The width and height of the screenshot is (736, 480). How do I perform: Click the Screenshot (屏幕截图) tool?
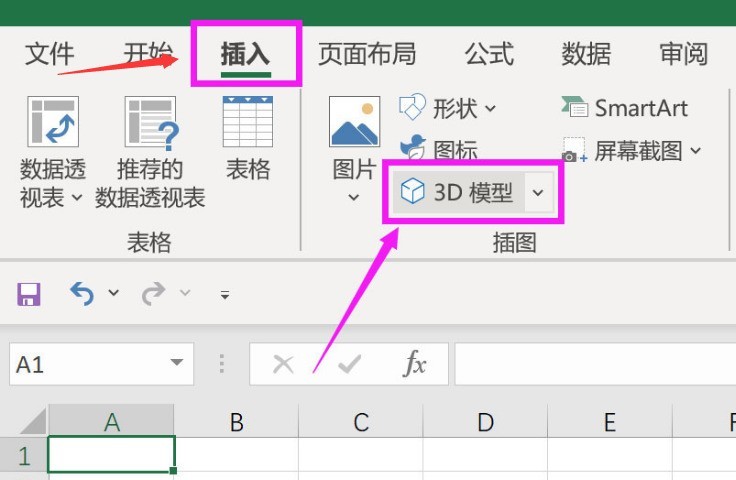[631, 151]
